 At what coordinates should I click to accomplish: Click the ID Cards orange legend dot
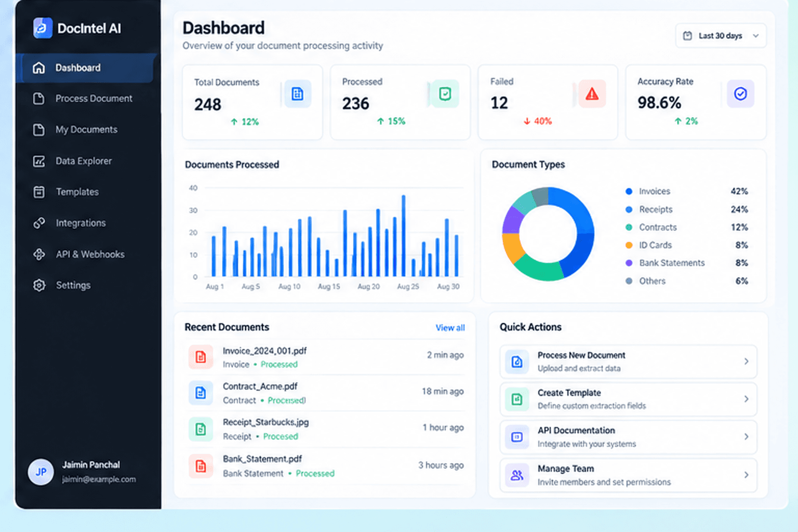pos(629,245)
